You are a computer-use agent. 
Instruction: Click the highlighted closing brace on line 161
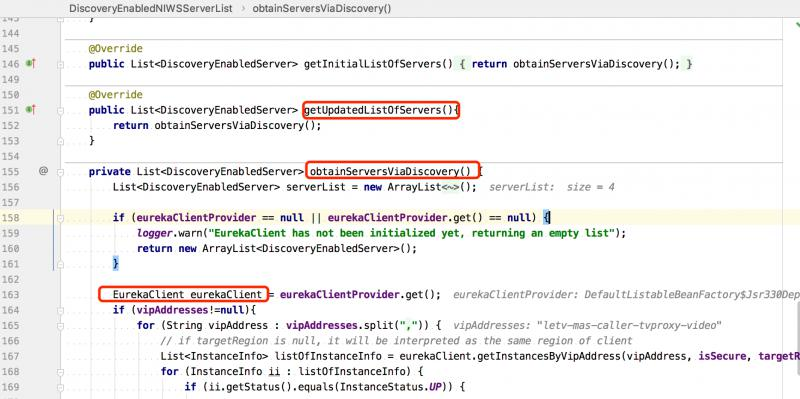pos(116,264)
